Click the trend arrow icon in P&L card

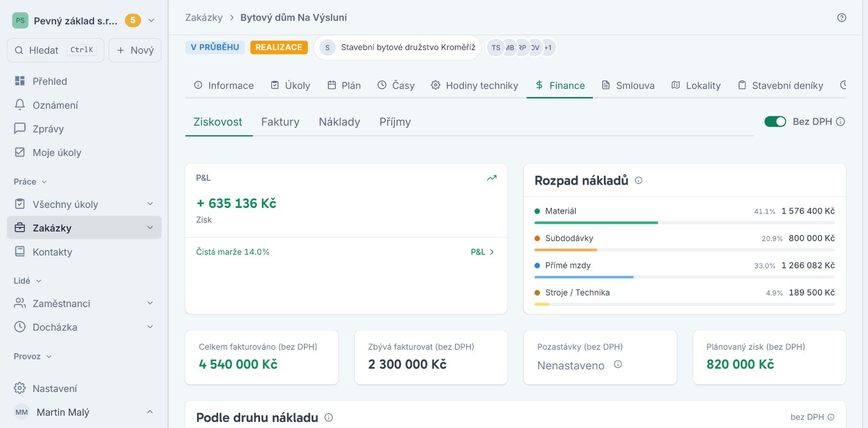click(492, 178)
